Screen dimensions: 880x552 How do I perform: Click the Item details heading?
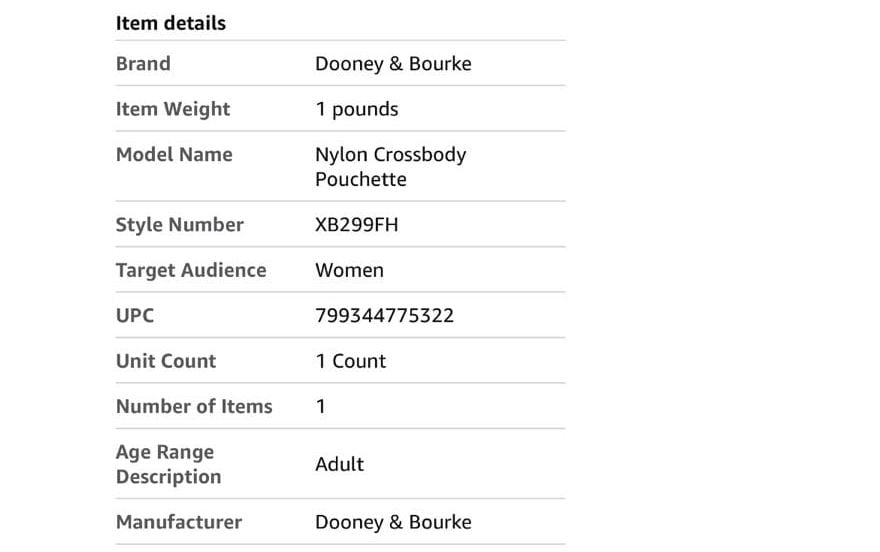pyautogui.click(x=171, y=23)
